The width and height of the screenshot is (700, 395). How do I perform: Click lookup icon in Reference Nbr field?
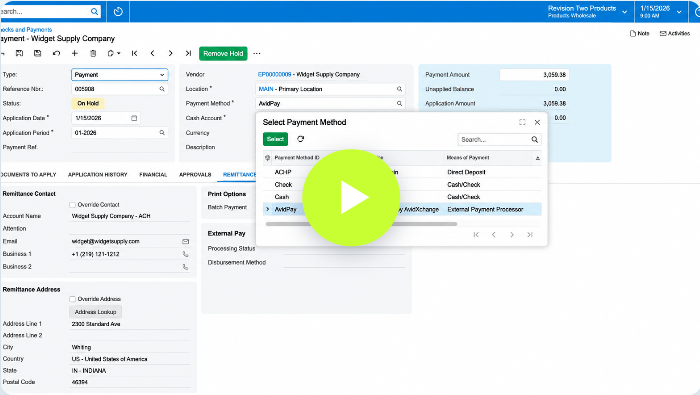[x=162, y=89]
